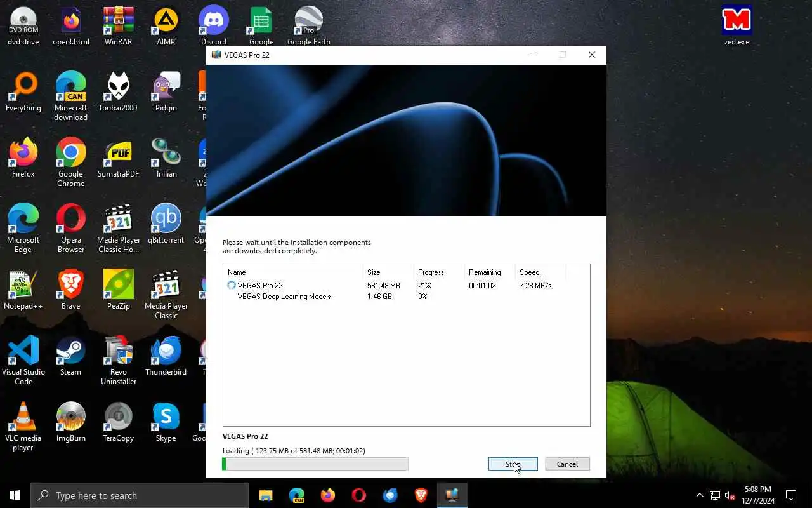
Task: Click the 581.48 MB size value
Action: click(x=384, y=286)
